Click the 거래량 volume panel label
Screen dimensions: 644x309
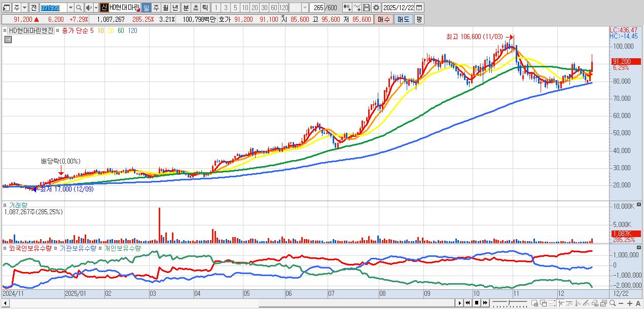click(x=18, y=205)
